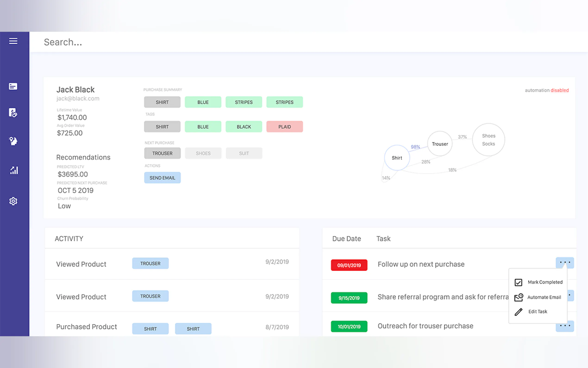Image resolution: width=588 pixels, height=368 pixels.
Task: Select Edit Task menu entry
Action: [x=538, y=311]
